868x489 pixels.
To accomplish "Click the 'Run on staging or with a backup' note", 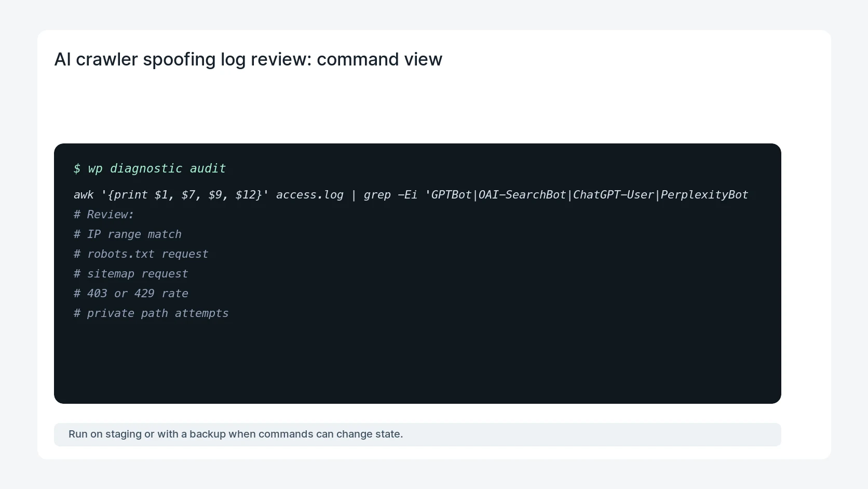I will click(x=417, y=434).
